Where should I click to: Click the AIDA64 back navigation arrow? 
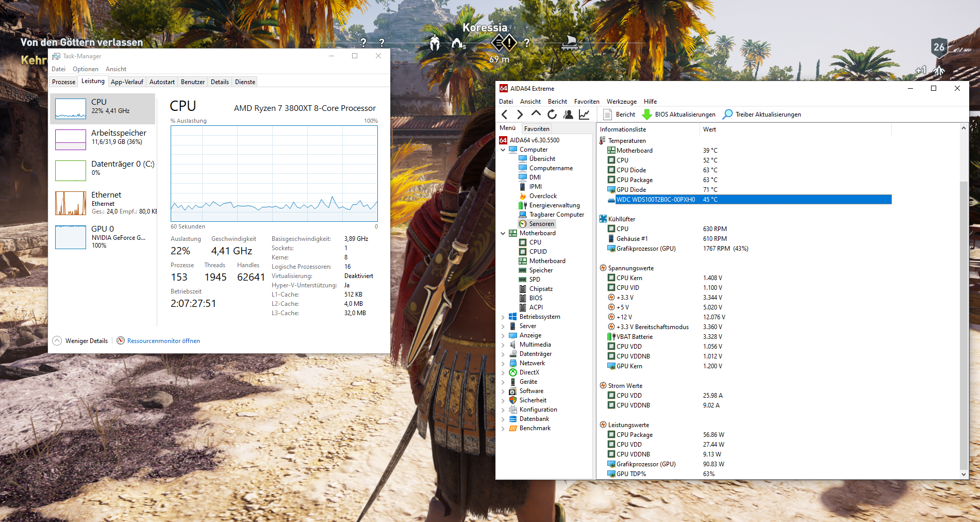click(505, 115)
